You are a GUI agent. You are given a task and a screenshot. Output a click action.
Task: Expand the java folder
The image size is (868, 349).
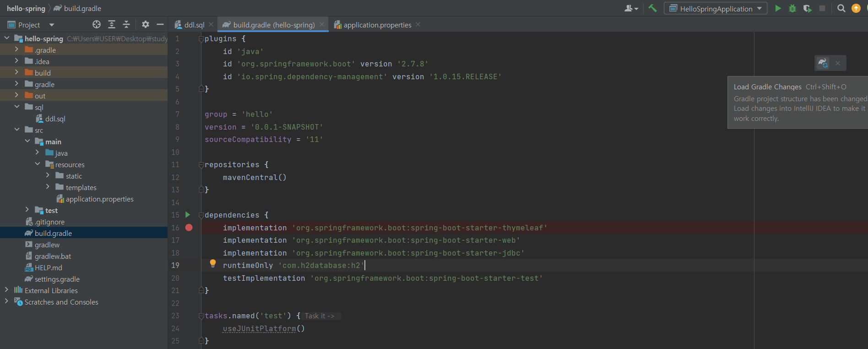[x=38, y=153]
